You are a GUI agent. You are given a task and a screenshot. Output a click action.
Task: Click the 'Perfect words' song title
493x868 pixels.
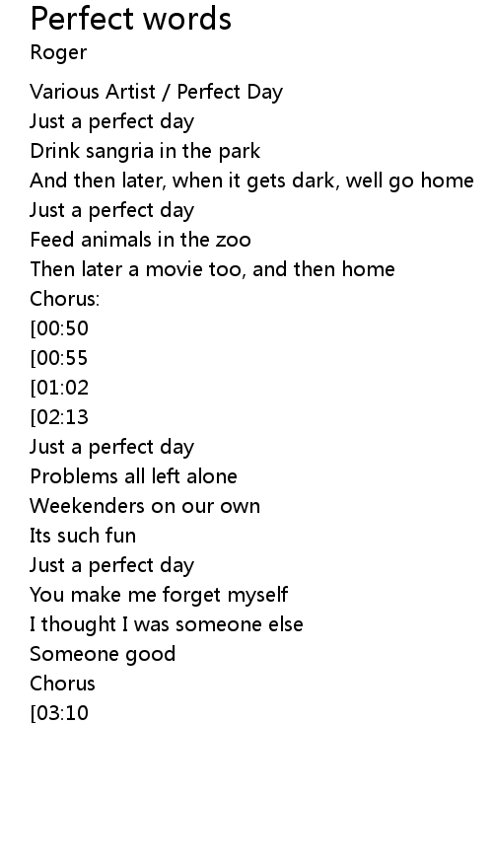tap(130, 19)
